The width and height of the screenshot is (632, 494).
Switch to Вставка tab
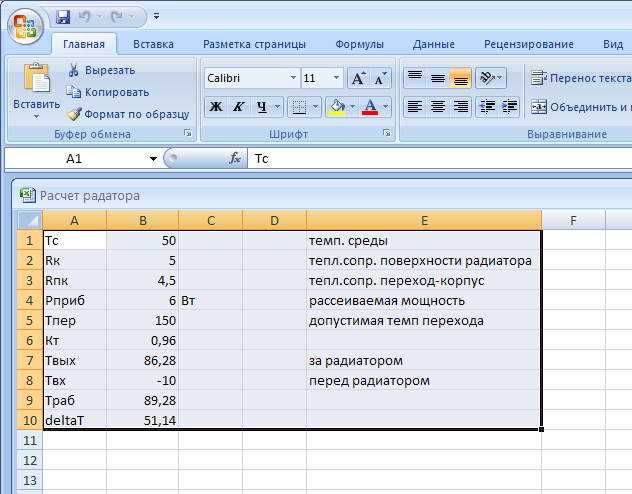tap(154, 44)
